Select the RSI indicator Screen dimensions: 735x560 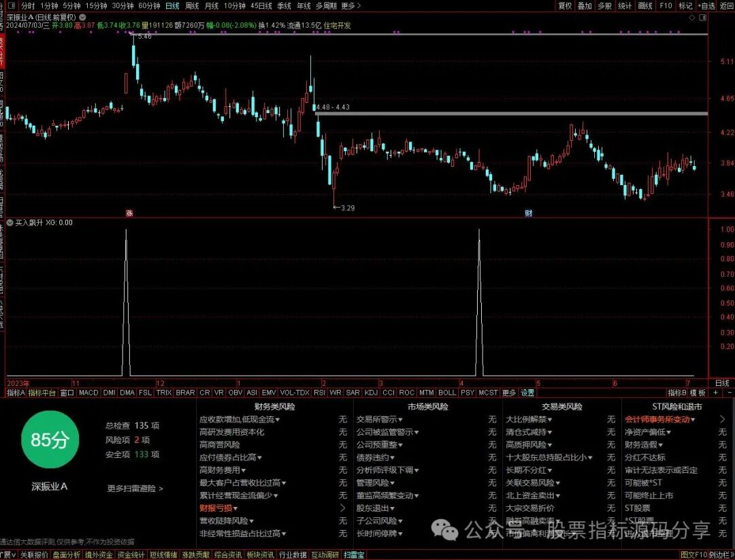click(x=319, y=393)
